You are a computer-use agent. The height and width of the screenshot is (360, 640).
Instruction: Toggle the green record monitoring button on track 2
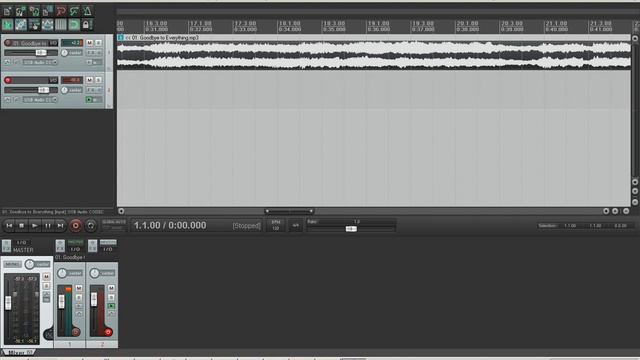[89, 100]
